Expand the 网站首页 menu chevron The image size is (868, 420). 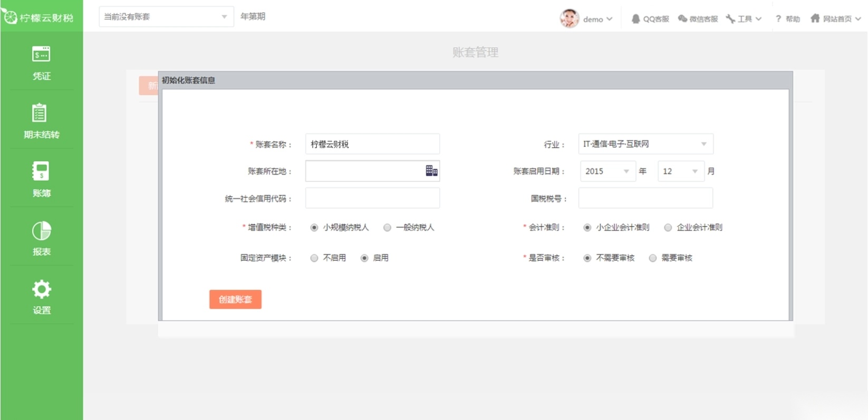point(858,19)
